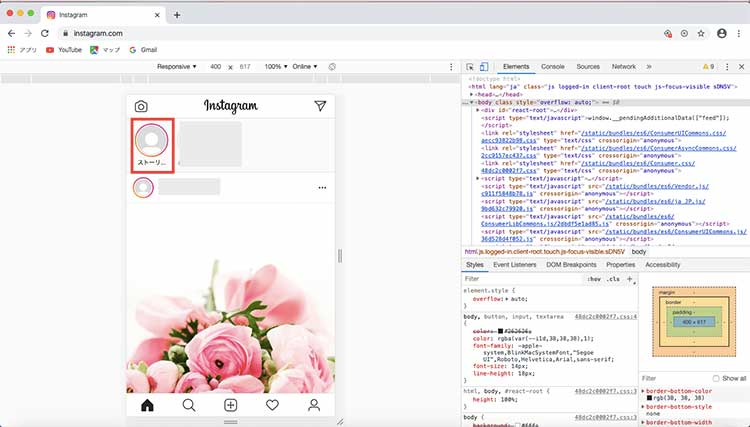The height and width of the screenshot is (427, 750).
Task: Click the warnings count badge
Action: pyautogui.click(x=708, y=67)
